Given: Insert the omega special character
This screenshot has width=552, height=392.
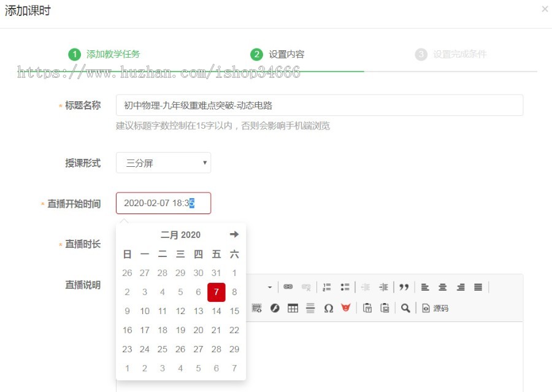Looking at the screenshot, I should pos(328,308).
